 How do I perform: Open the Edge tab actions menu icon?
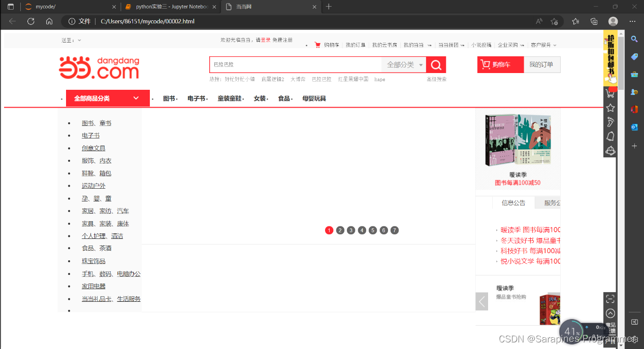point(11,7)
